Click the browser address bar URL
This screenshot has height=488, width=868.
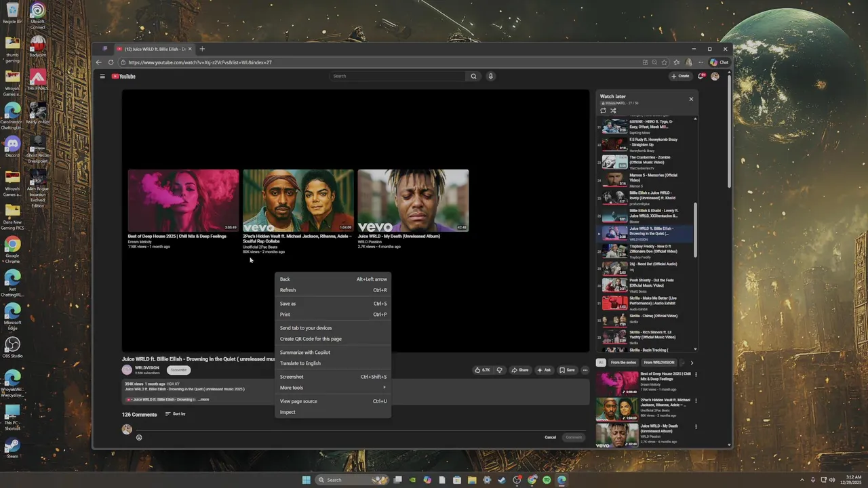pos(200,62)
